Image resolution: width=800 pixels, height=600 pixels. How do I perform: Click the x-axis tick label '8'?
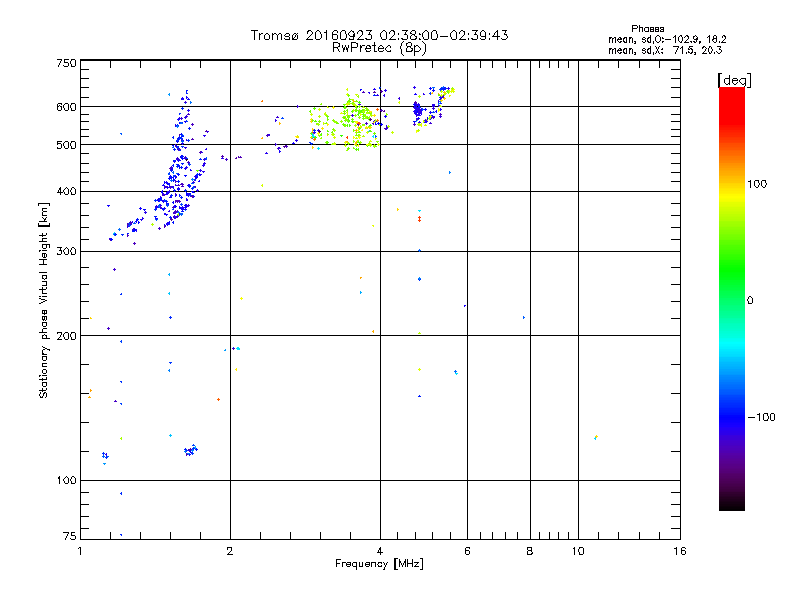tap(530, 551)
